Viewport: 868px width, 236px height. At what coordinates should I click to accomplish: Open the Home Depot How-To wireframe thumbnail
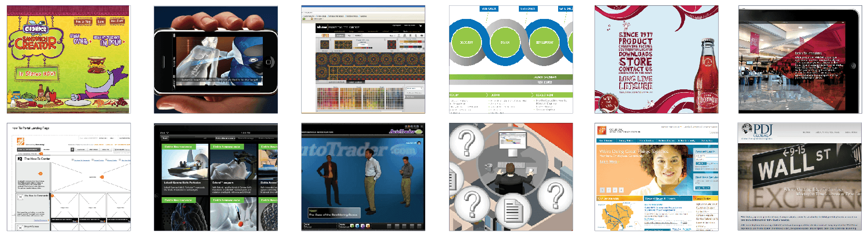pos(68,177)
